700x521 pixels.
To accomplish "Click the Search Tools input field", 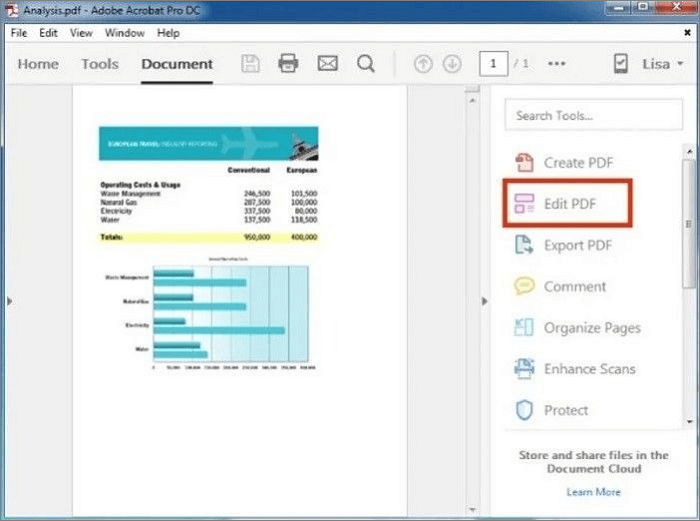I will (594, 115).
